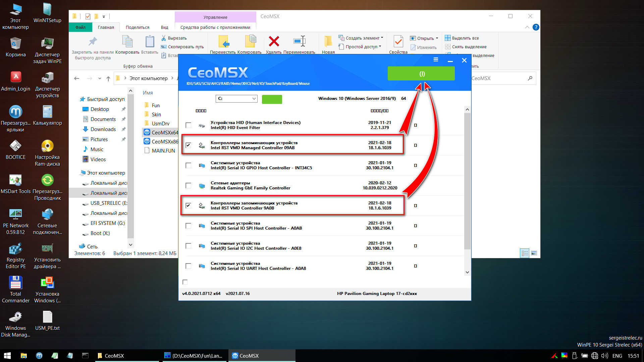Screen dimensions: 644x362
Task: Click CeoMSX list scroll down arrow
Action: pos(467,273)
